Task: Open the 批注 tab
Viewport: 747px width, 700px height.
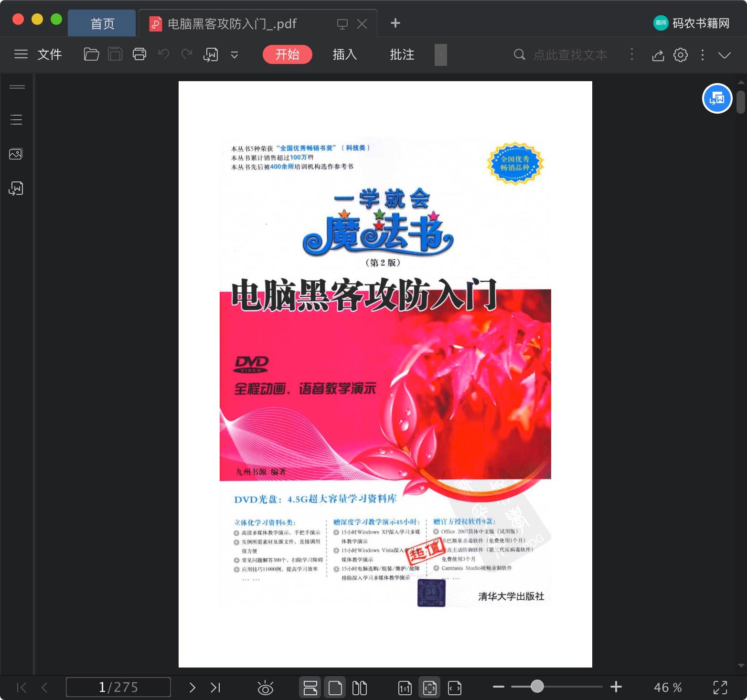Action: click(402, 54)
